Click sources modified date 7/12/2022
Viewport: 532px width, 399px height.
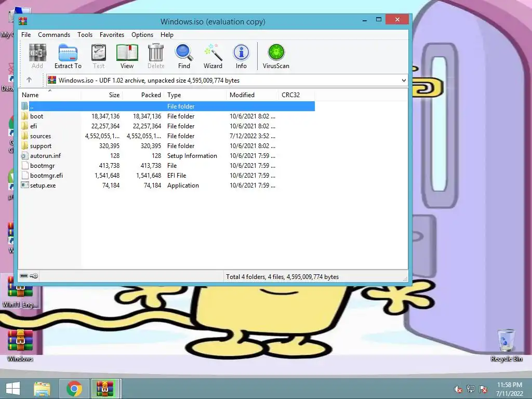click(252, 136)
